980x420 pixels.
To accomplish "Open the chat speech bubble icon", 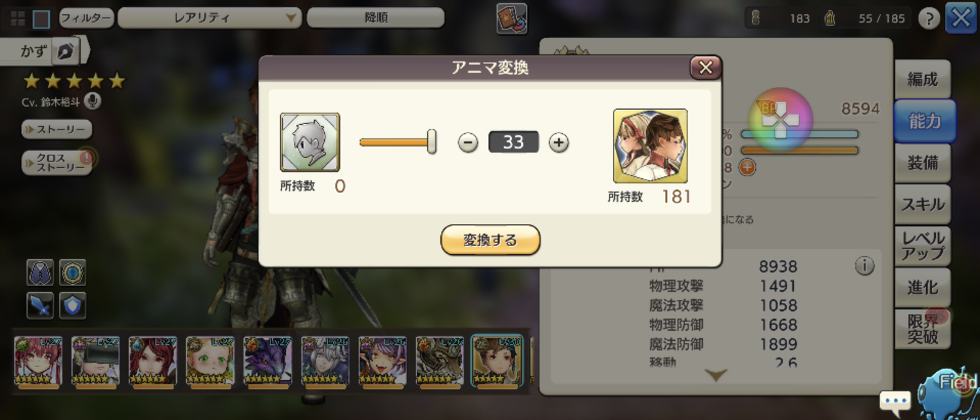I will 895,400.
